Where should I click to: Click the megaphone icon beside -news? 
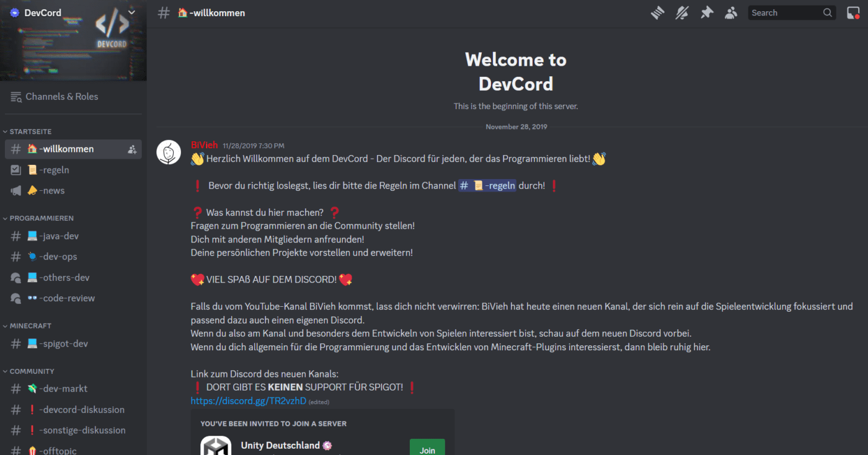[16, 191]
